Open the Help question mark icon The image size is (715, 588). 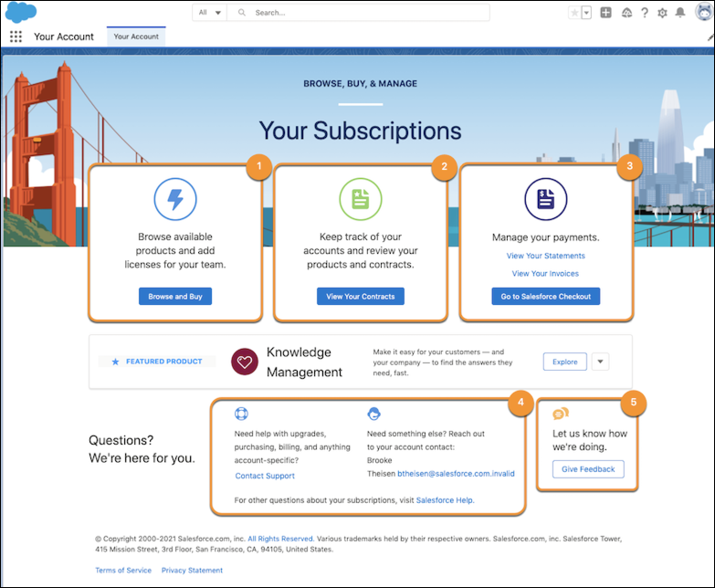point(645,13)
